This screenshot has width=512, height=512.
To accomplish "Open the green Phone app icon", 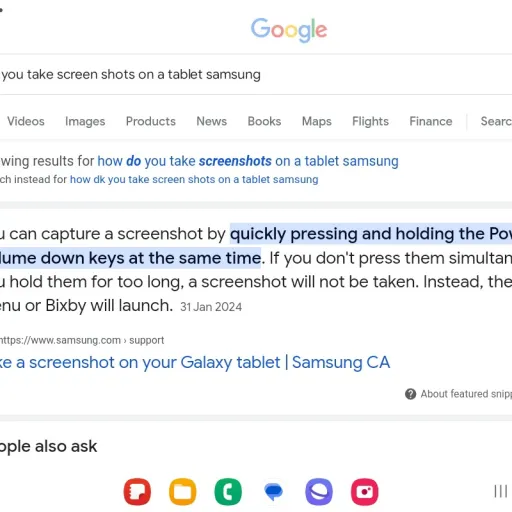I will pyautogui.click(x=228, y=492).
